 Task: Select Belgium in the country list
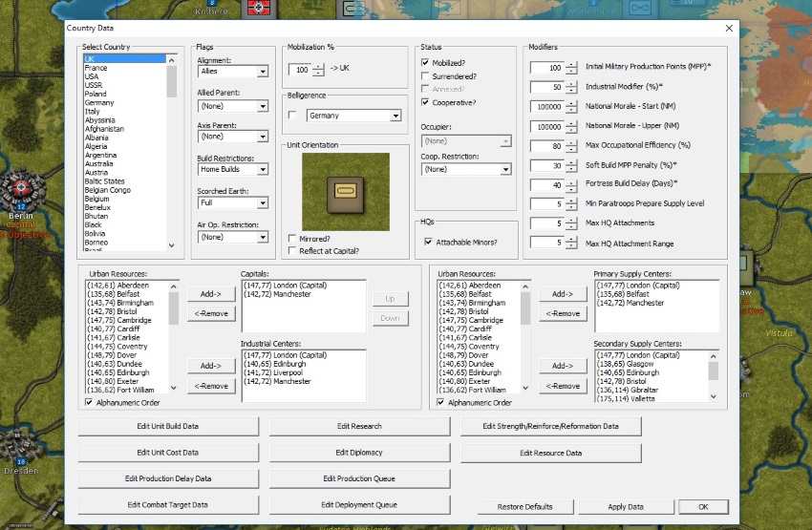pyautogui.click(x=96, y=199)
